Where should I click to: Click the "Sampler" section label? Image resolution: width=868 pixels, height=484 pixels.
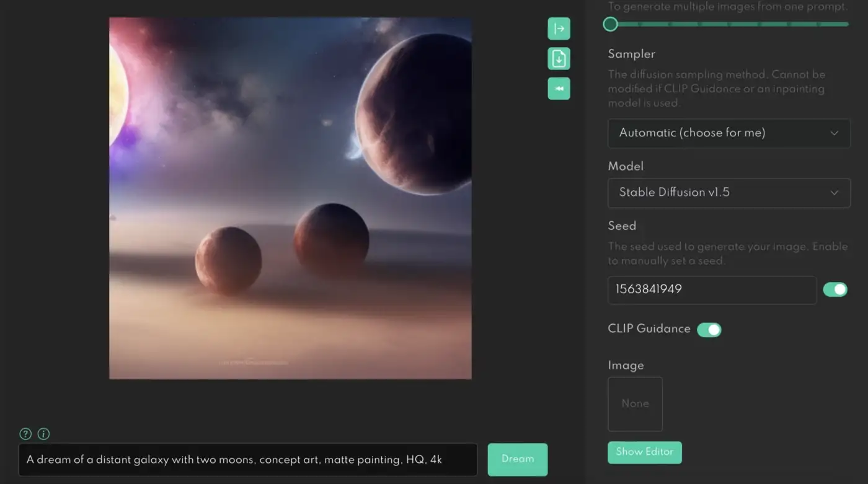tap(631, 54)
